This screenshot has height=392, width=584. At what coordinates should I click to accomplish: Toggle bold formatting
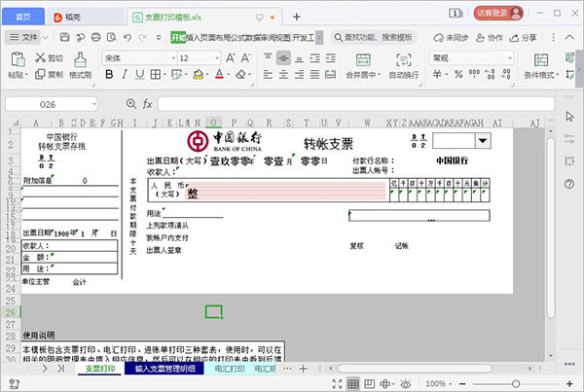pos(109,74)
